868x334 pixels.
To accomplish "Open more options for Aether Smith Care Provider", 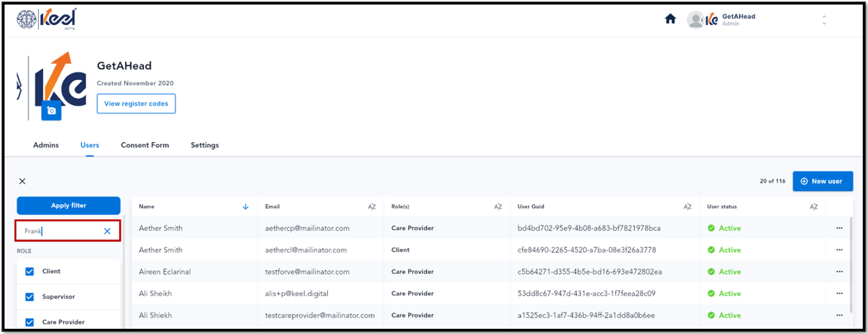I will click(x=839, y=229).
